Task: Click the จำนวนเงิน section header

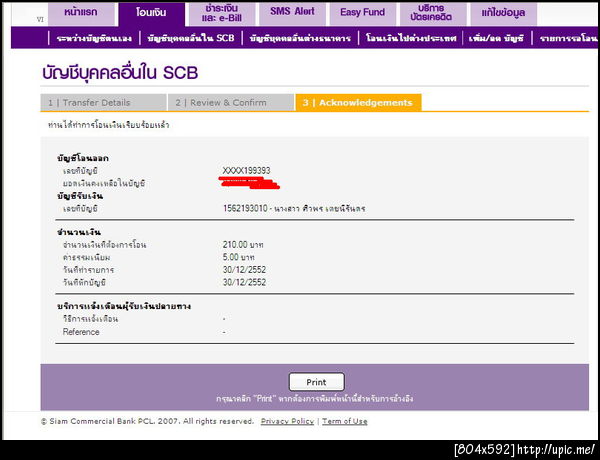Action: click(79, 232)
